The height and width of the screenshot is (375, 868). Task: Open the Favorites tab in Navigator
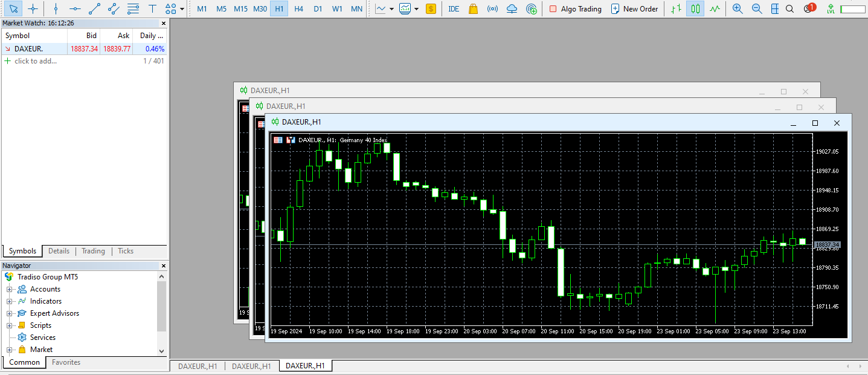point(65,362)
